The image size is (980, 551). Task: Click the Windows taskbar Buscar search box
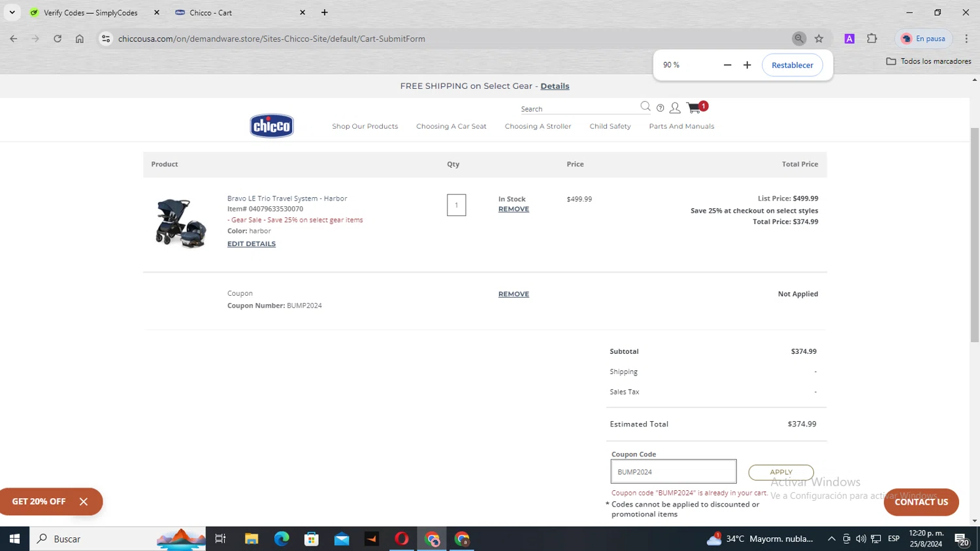click(118, 539)
